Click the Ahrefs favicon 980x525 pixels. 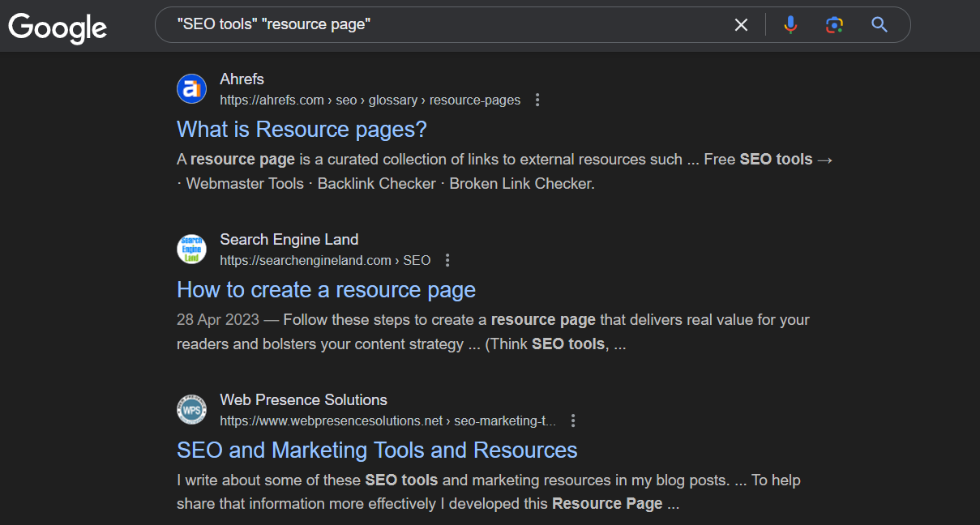pyautogui.click(x=192, y=88)
